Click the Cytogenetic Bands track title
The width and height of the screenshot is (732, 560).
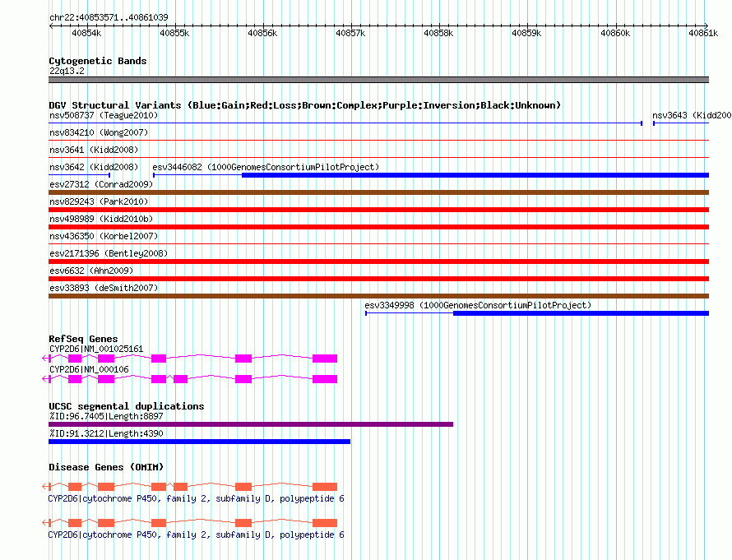98,61
